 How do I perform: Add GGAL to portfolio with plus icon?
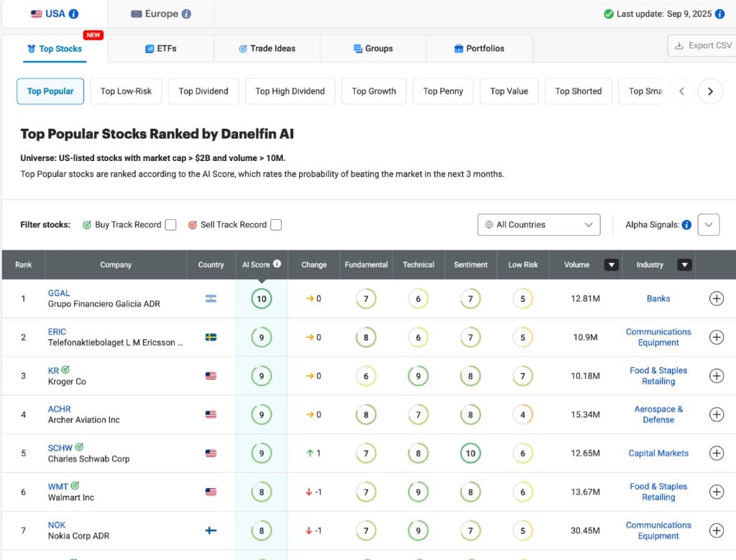[717, 298]
